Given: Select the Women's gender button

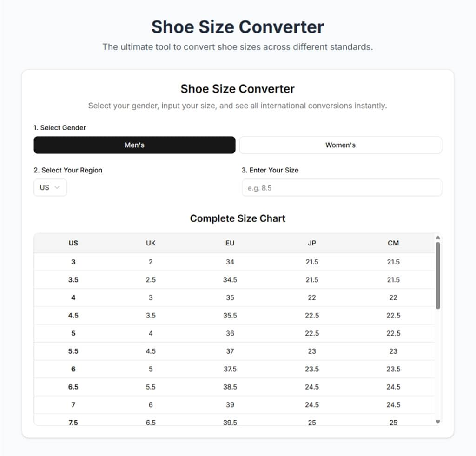Looking at the screenshot, I should click(341, 145).
